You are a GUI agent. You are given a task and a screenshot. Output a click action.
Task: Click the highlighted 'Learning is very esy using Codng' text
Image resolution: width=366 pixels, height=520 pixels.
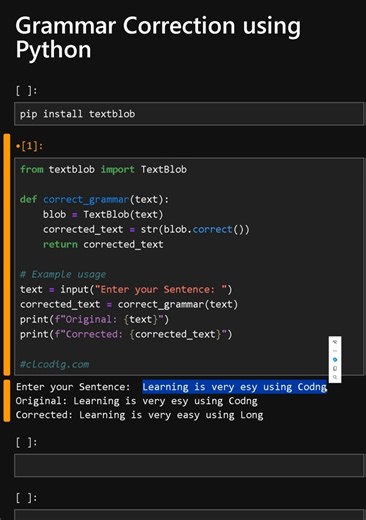235,387
